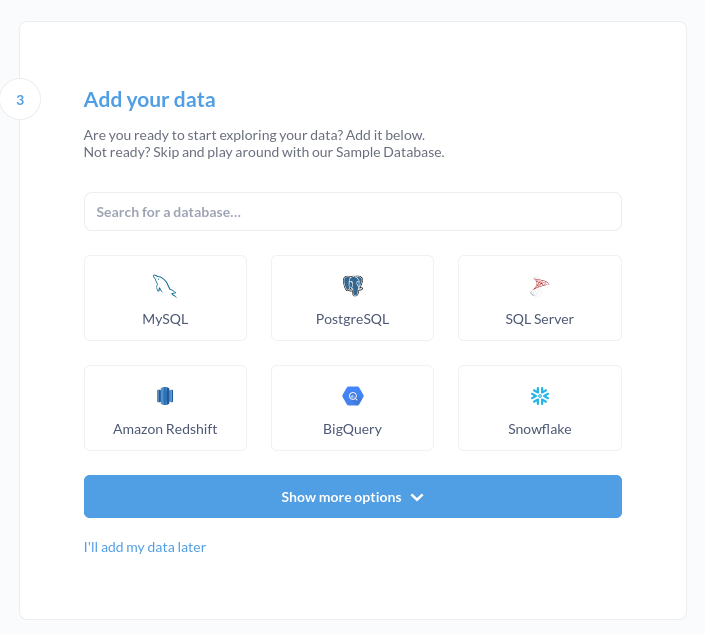Click the step 3 circle indicator
The image size is (705, 635).
[20, 99]
